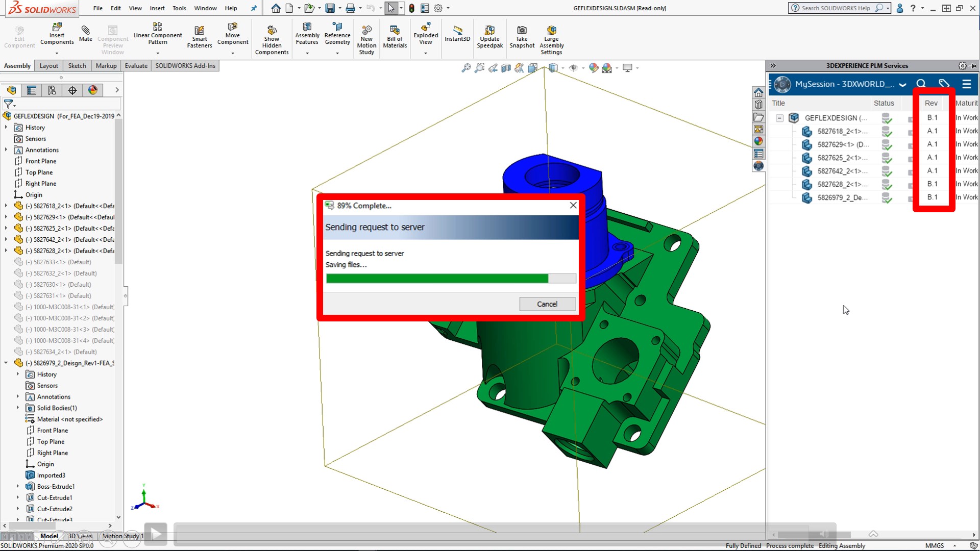Screen dimensions: 980x551
Task: Click the Assembly tab
Action: [17, 65]
